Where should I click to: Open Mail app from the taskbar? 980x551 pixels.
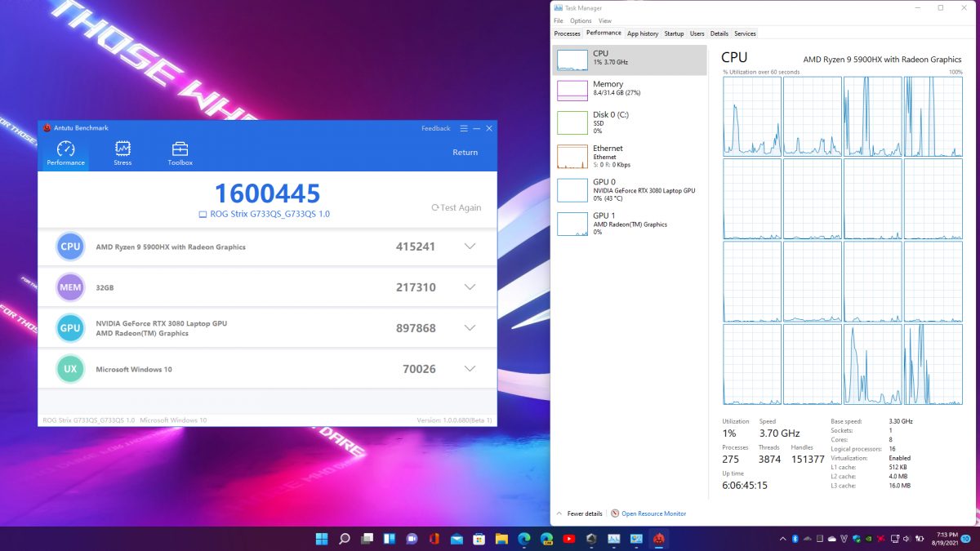coord(457,539)
